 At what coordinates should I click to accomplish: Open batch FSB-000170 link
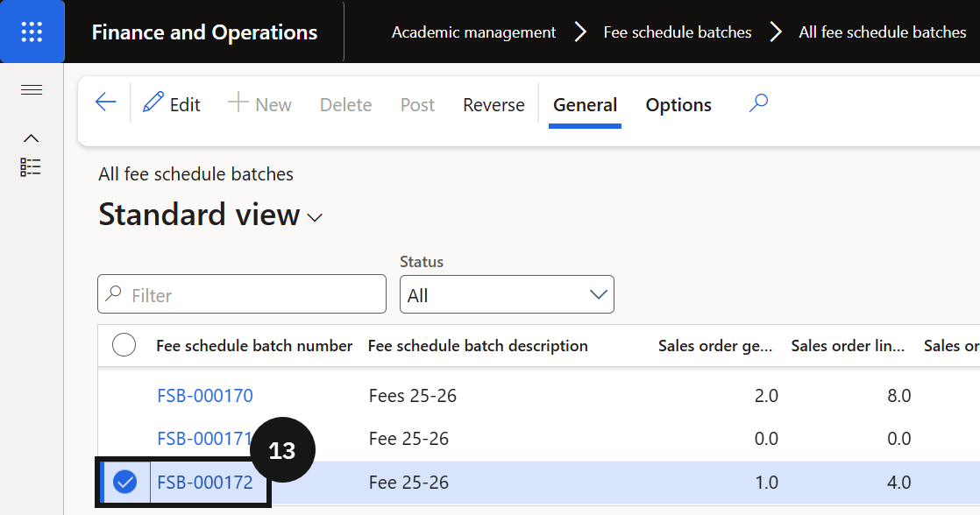click(205, 396)
